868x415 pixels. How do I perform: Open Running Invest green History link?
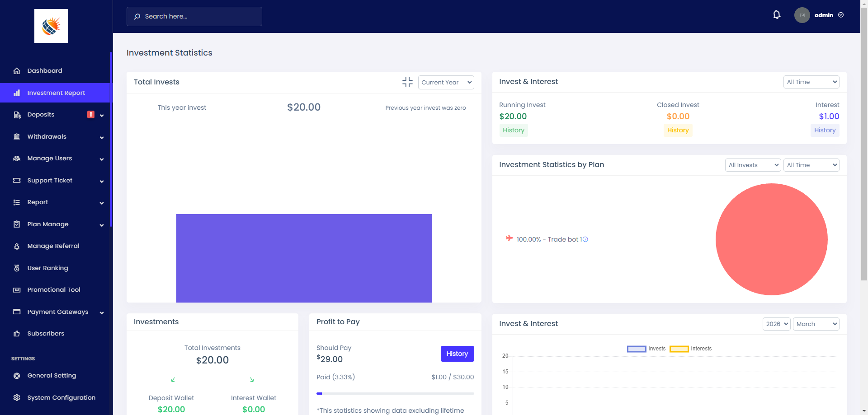(513, 131)
